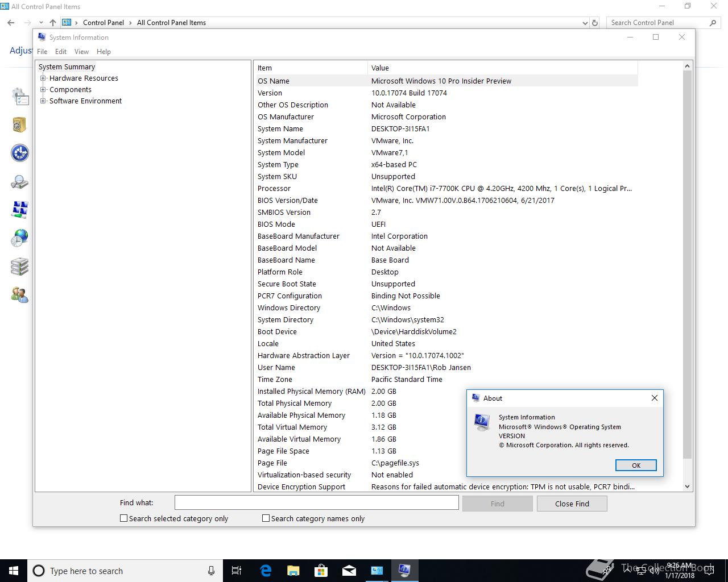Image resolution: width=728 pixels, height=582 pixels.
Task: Select the Secure Boot State row
Action: coord(446,284)
